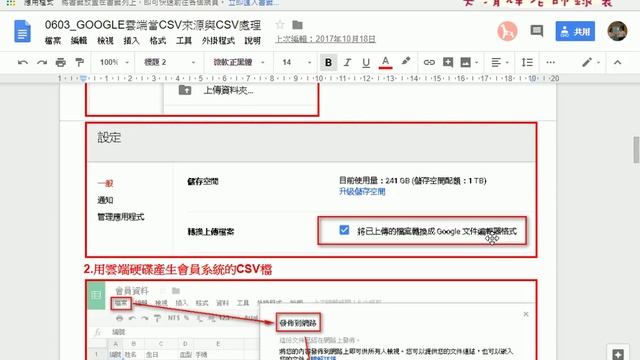The height and width of the screenshot is (360, 640).
Task: Open the 格式 menu
Action: coord(158,41)
